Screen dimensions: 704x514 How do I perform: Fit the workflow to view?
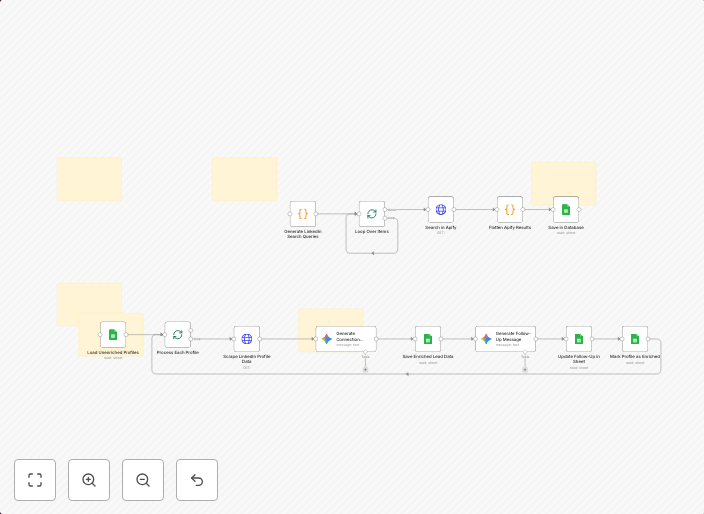pos(35,480)
